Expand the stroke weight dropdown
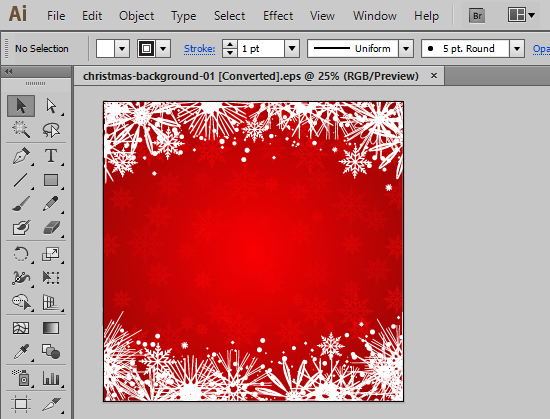550x419 pixels. click(292, 48)
